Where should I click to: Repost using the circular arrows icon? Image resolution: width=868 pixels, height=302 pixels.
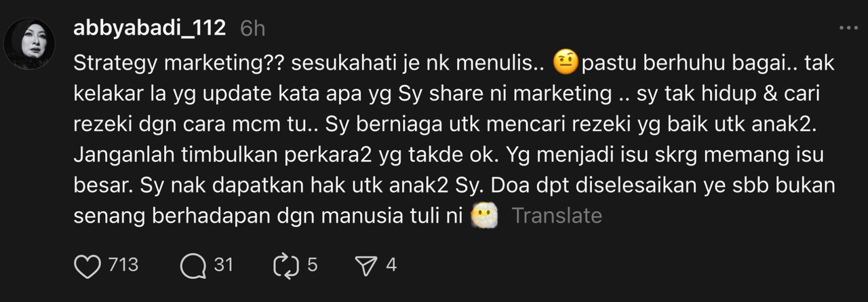(285, 265)
